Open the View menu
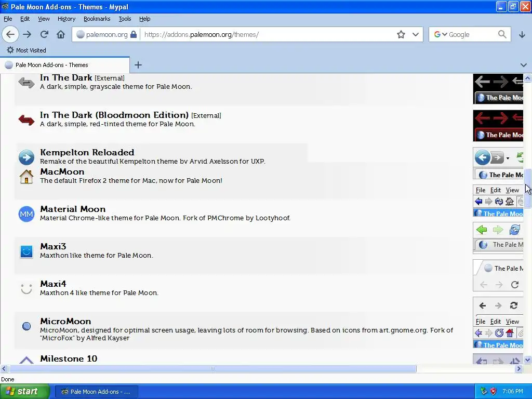The width and height of the screenshot is (532, 399). 44,19
